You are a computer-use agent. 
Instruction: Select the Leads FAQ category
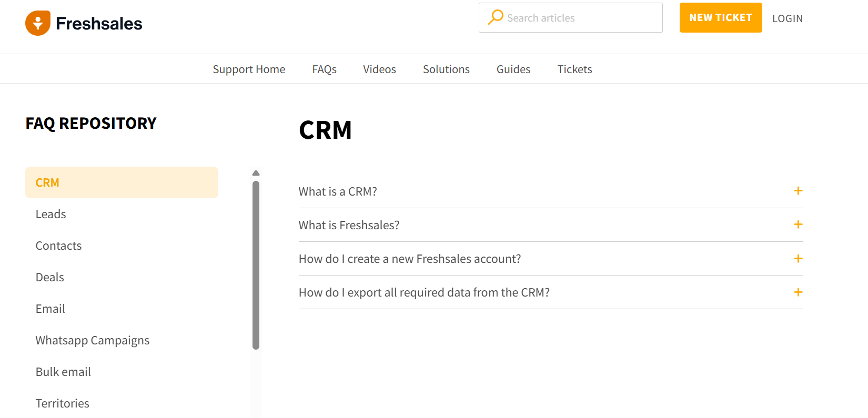[51, 214]
